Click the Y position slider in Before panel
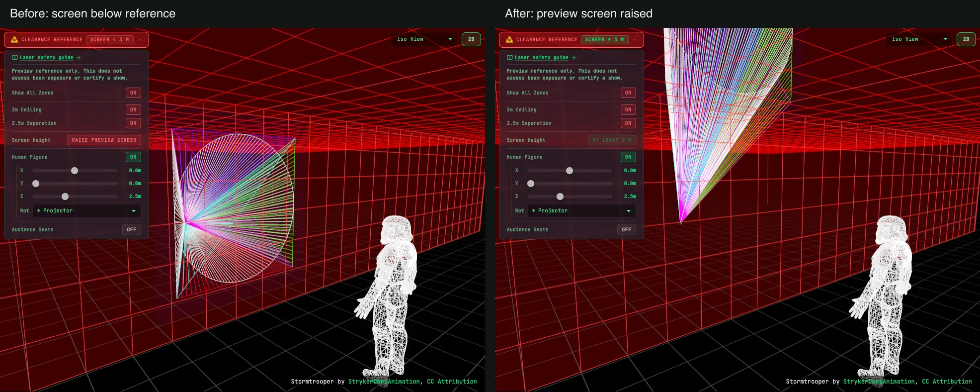Viewport: 980px width, 392px height. point(75,184)
